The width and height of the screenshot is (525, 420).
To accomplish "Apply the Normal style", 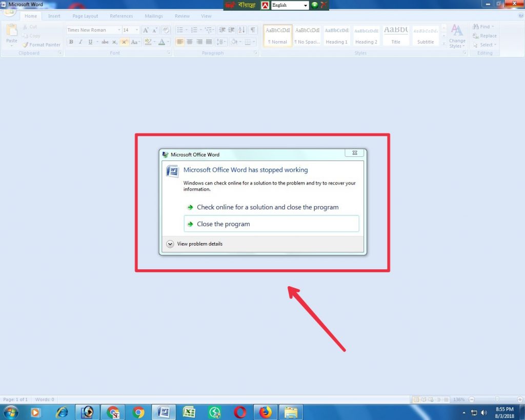I will tap(277, 35).
